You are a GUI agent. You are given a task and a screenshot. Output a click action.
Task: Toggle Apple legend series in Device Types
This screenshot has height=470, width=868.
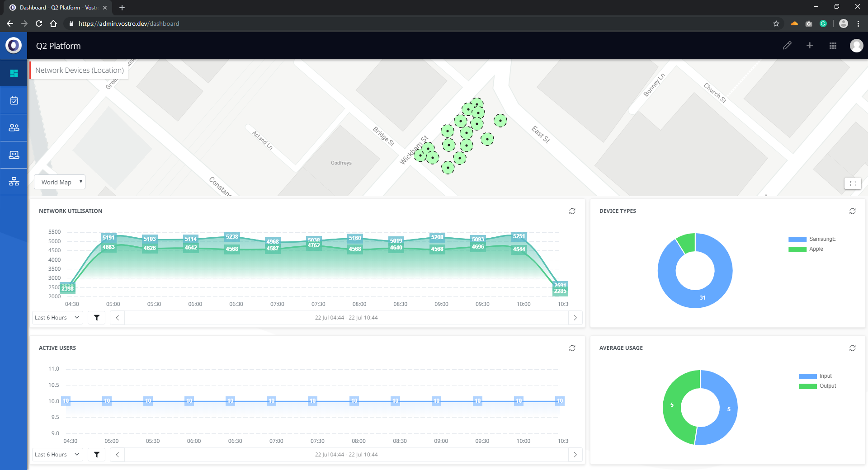(806, 249)
